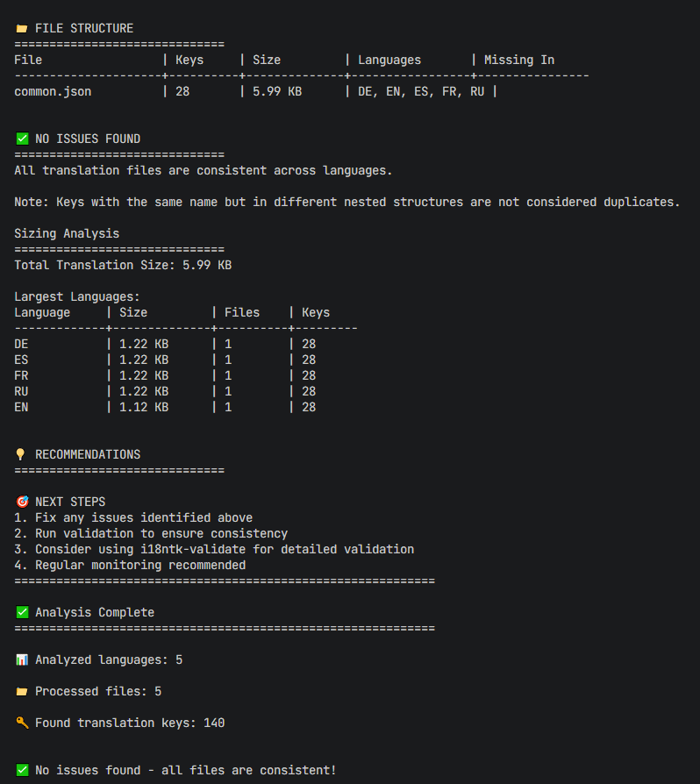Click the DE language row label
The width and height of the screenshot is (700, 784).
pos(21,344)
